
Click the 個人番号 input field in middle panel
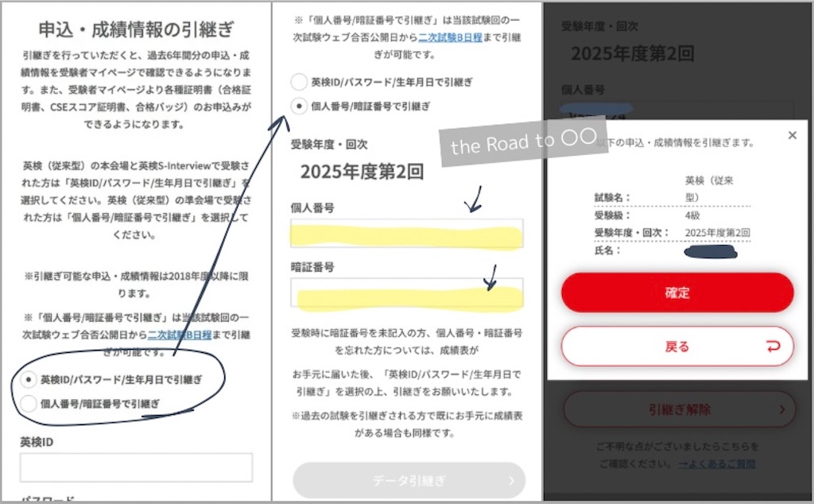coord(407,234)
